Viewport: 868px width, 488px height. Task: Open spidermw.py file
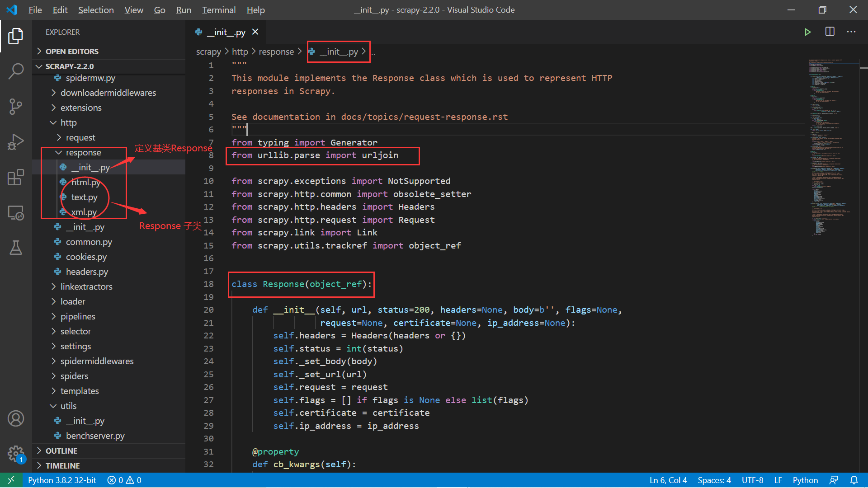coord(108,78)
